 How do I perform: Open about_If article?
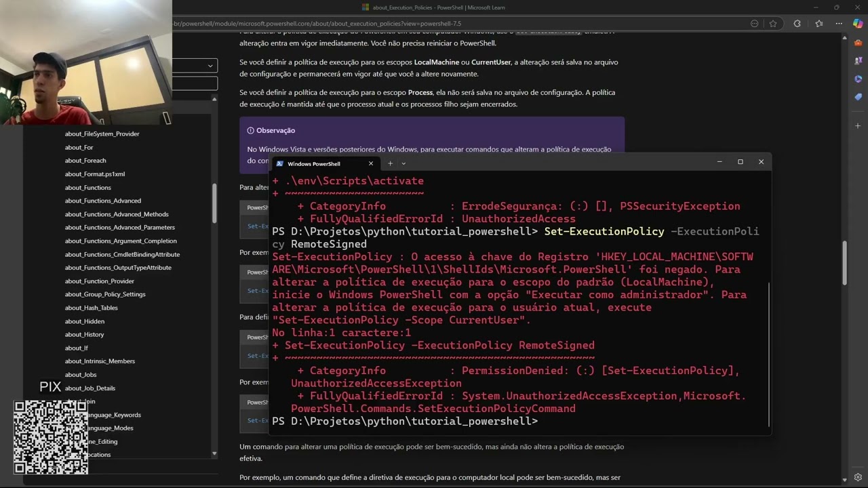click(x=77, y=348)
